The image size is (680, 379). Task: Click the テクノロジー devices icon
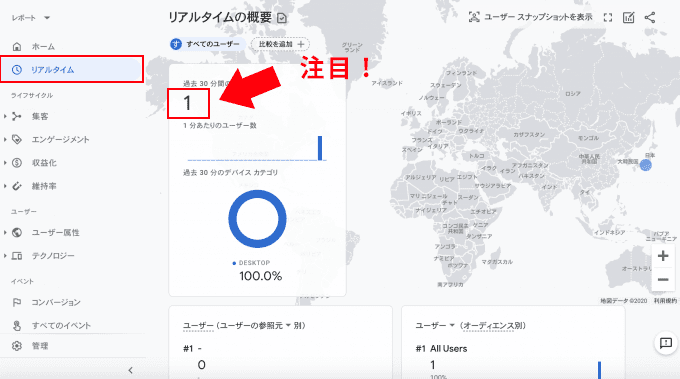pos(17,256)
